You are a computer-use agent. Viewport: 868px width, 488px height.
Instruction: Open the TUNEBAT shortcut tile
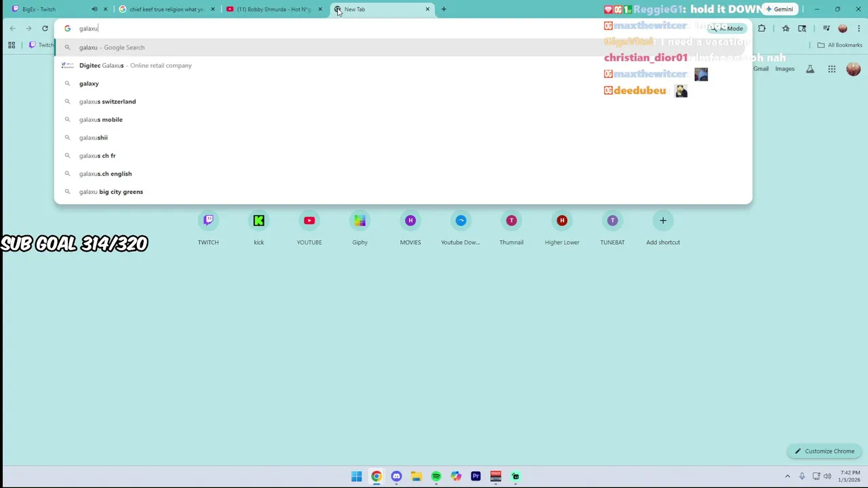coord(612,228)
